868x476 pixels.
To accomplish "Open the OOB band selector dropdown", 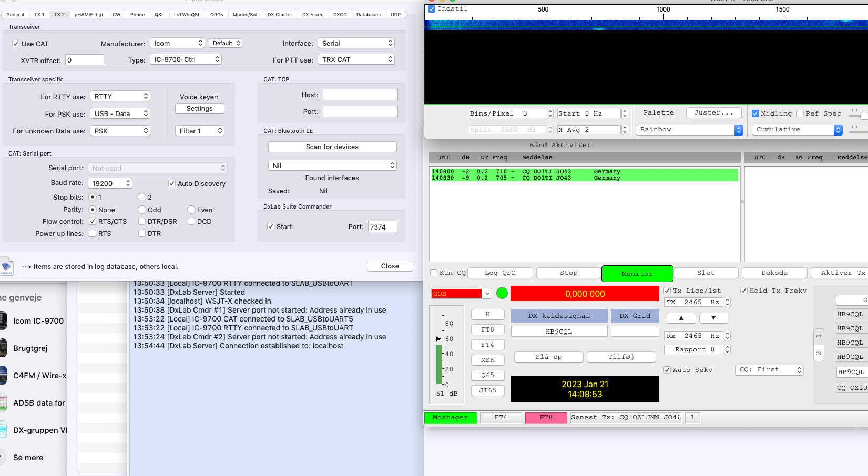I will tap(462, 294).
